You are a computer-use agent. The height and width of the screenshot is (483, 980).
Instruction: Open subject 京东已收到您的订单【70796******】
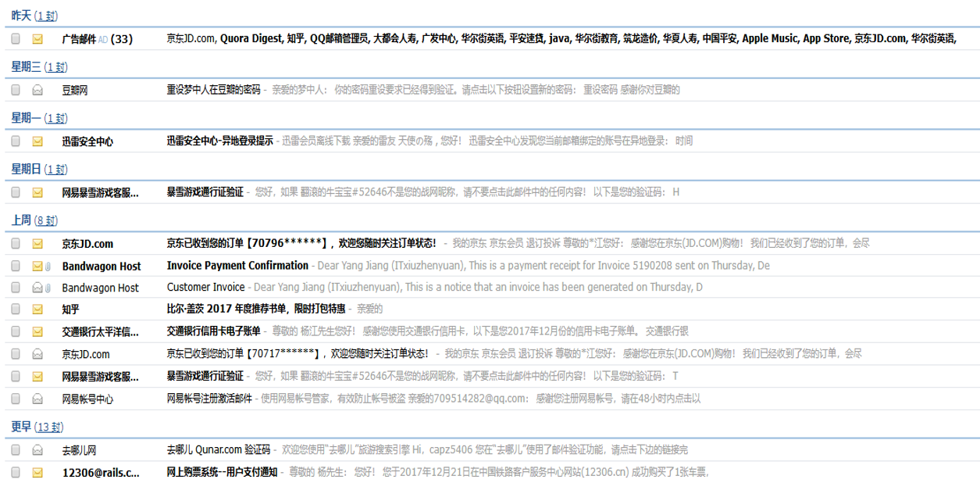tap(301, 244)
